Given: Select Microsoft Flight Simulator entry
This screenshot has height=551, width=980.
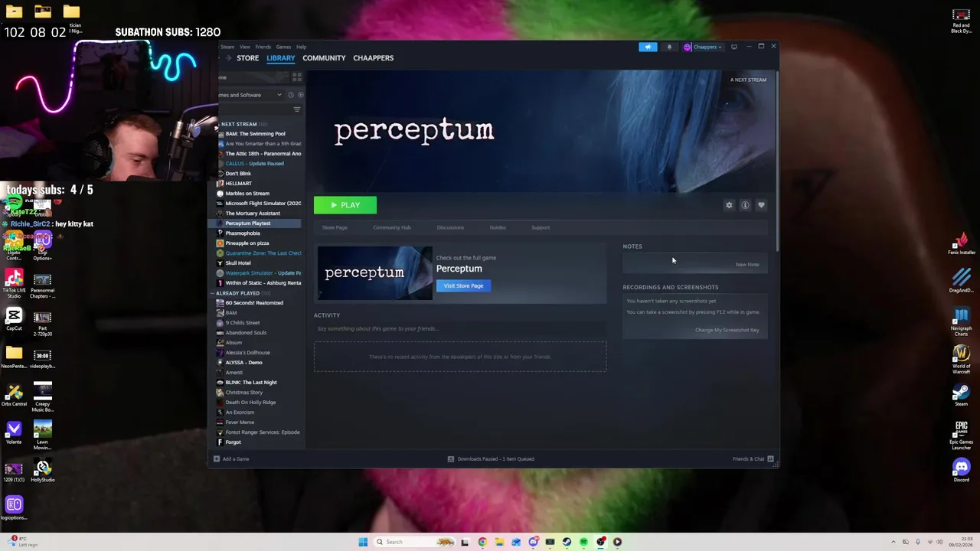Looking at the screenshot, I should point(259,204).
